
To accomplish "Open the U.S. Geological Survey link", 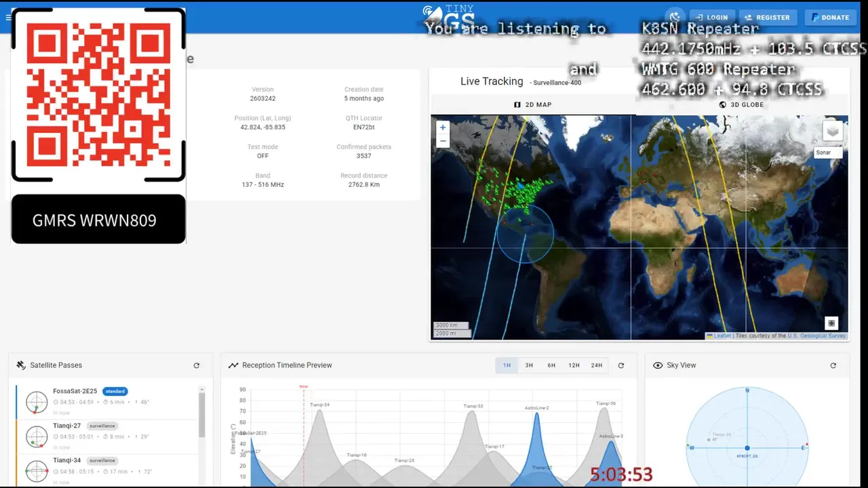I will pyautogui.click(x=816, y=335).
